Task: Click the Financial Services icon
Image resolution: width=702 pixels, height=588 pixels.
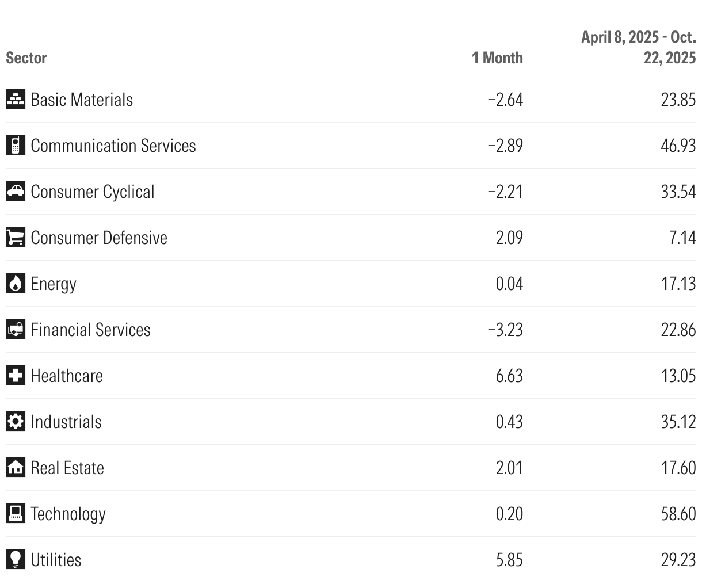Action: pos(16,329)
